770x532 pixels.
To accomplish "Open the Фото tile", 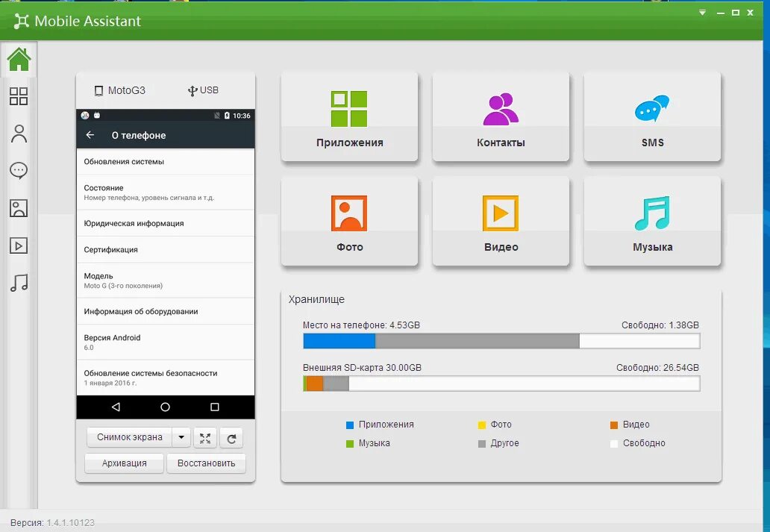I will 349,221.
